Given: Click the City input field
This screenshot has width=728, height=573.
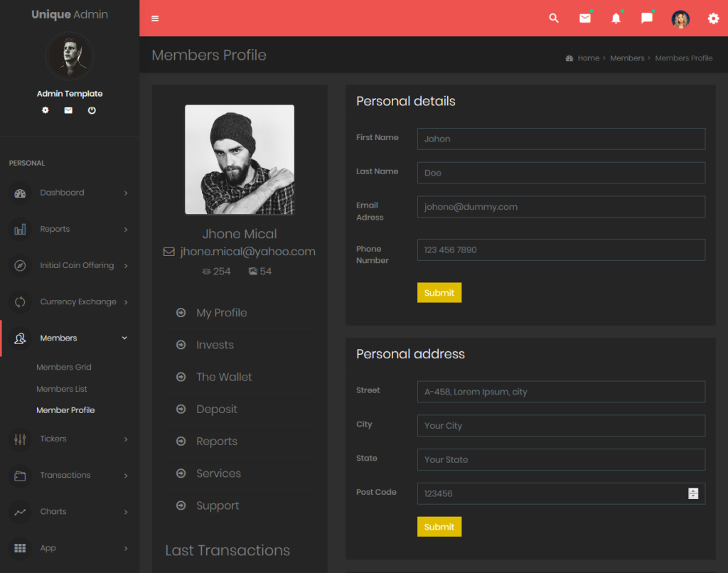Looking at the screenshot, I should (561, 425).
